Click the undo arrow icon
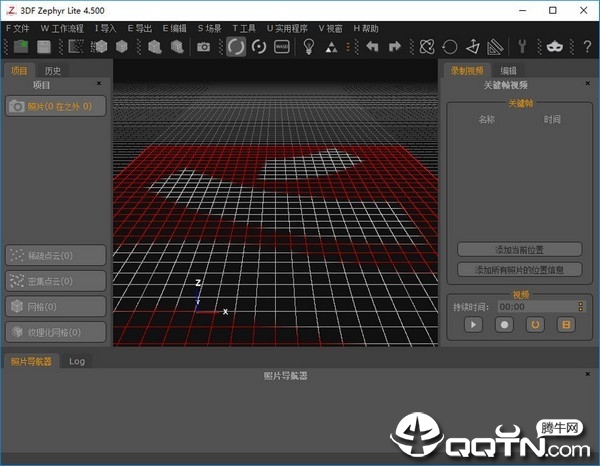Image resolution: width=600 pixels, height=466 pixels. (x=372, y=47)
